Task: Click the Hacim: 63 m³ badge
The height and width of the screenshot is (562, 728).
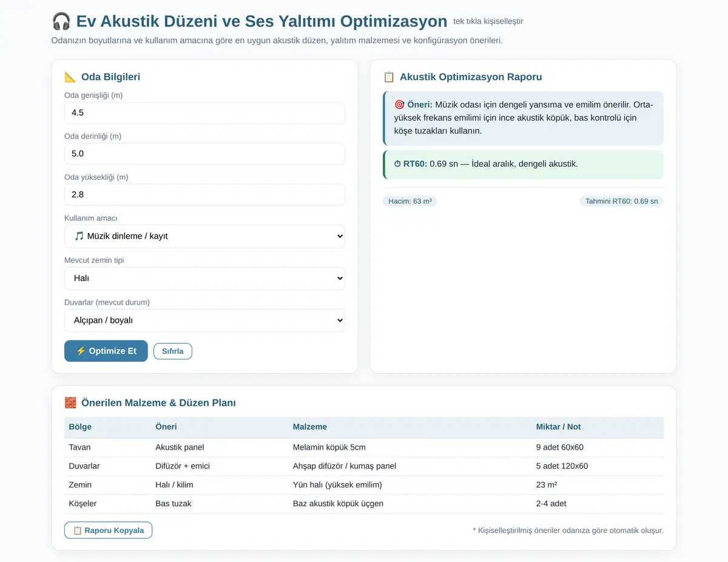Action: 410,201
